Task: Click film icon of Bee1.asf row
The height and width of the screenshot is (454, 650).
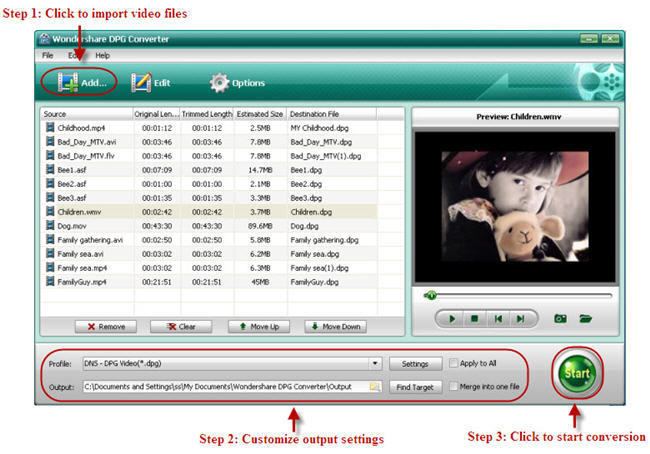Action: [50, 170]
